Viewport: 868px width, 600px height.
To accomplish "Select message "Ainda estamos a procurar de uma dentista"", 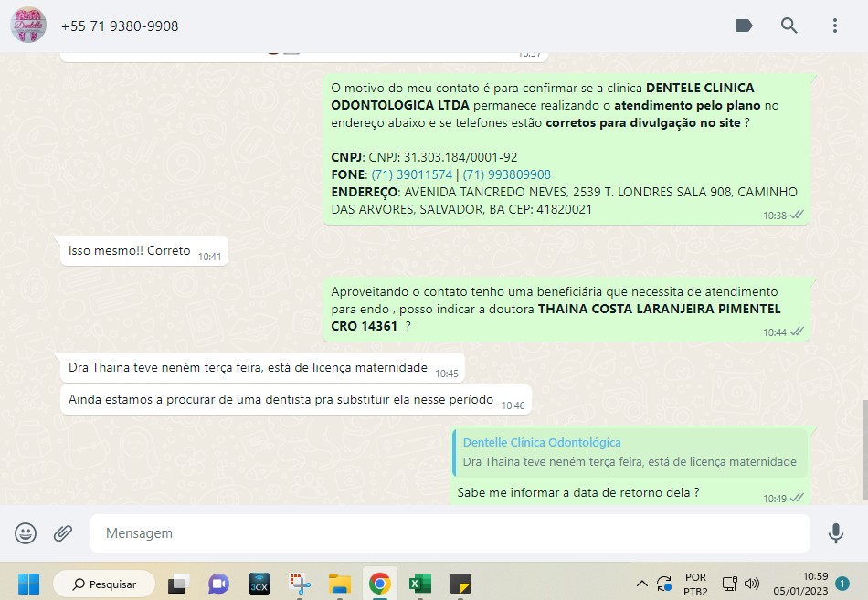I will point(296,400).
